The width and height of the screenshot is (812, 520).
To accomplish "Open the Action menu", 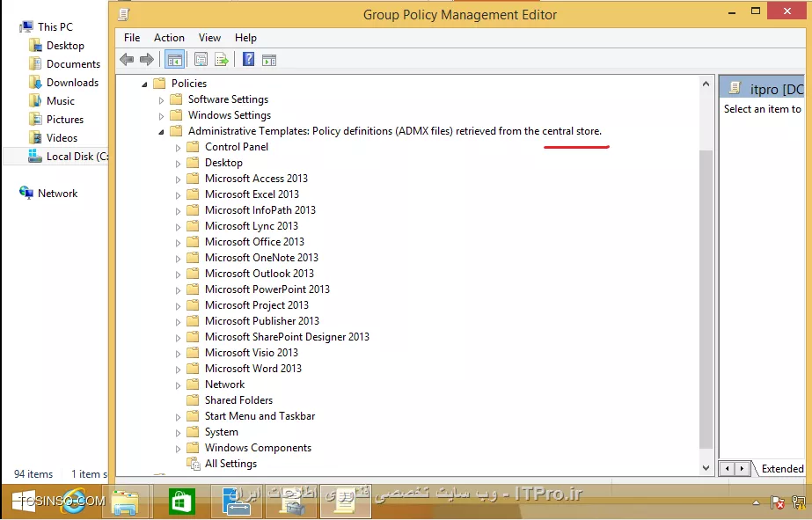I will click(x=169, y=38).
